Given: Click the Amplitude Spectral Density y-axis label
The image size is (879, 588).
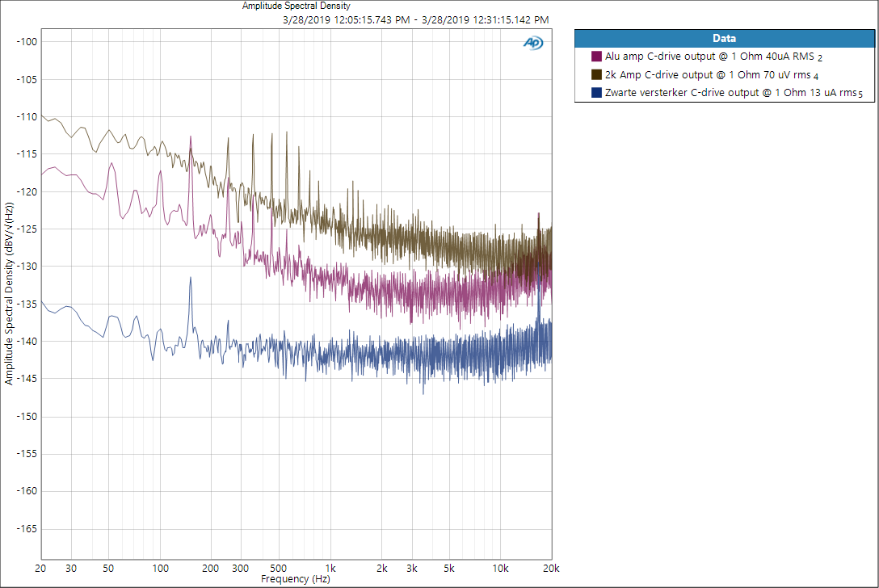Looking at the screenshot, I should [8, 293].
